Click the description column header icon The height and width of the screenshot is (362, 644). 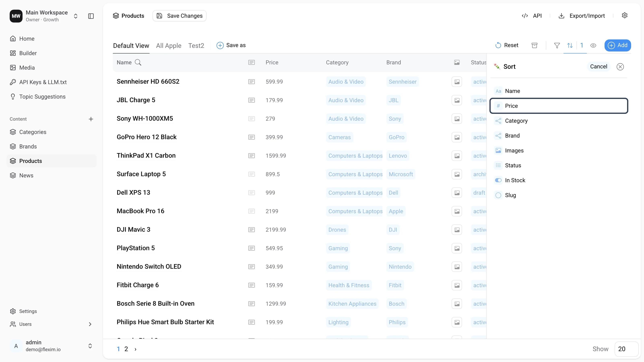[x=252, y=63]
